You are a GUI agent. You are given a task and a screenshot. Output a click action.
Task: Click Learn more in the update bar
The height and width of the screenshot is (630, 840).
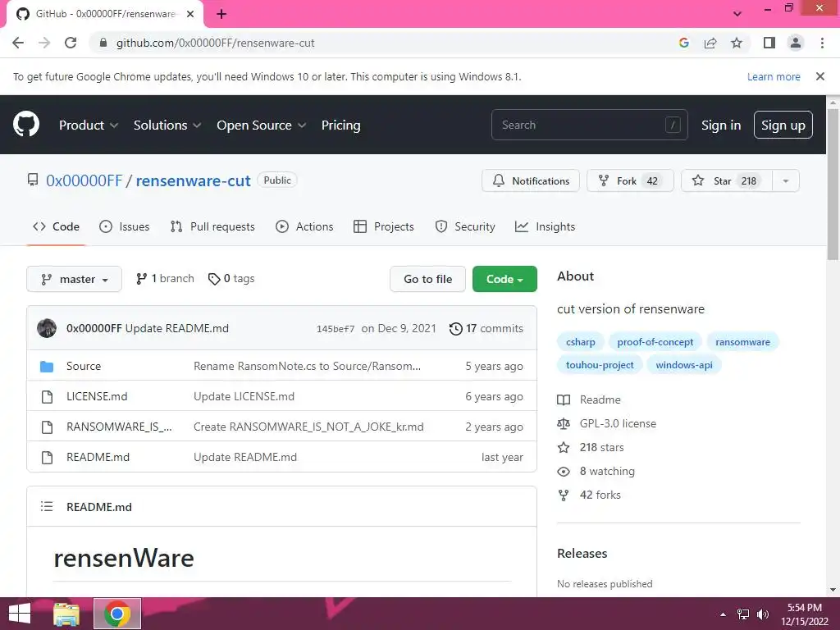click(x=774, y=76)
